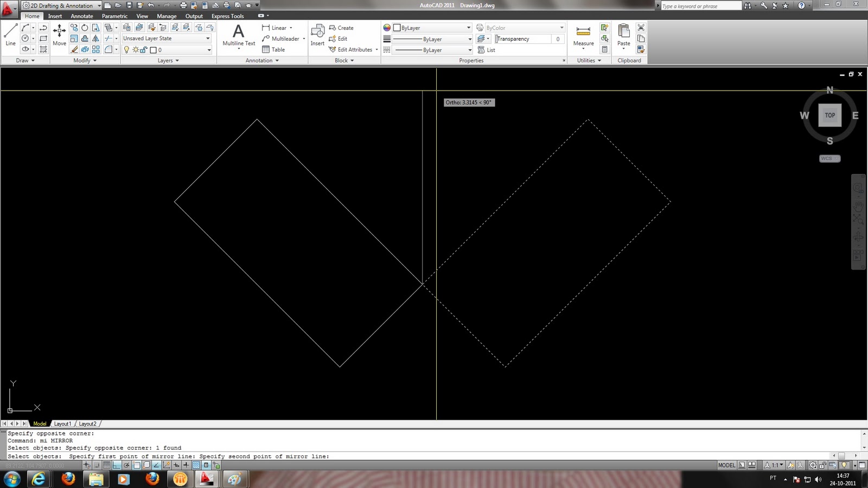Select the Mirror tool in Modify panel
Screen dimensions: 868x488
click(96, 38)
